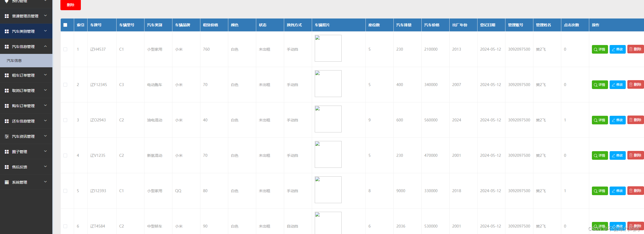
Task: Expand 取消订单管理 with its chevron arrow
Action: point(45,90)
